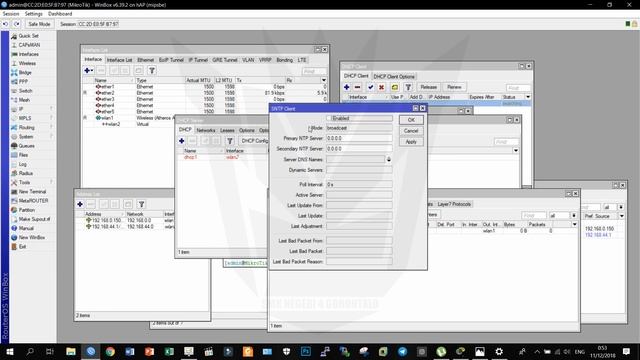Open New WinBox from the sidebar
Screen dimensions: 640x360
click(31, 237)
